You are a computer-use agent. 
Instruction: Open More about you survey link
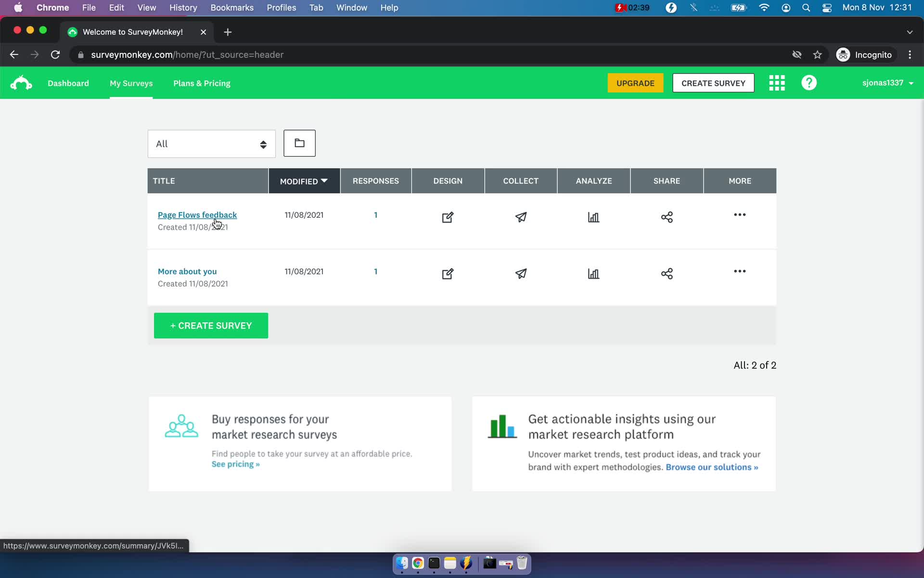point(187,271)
